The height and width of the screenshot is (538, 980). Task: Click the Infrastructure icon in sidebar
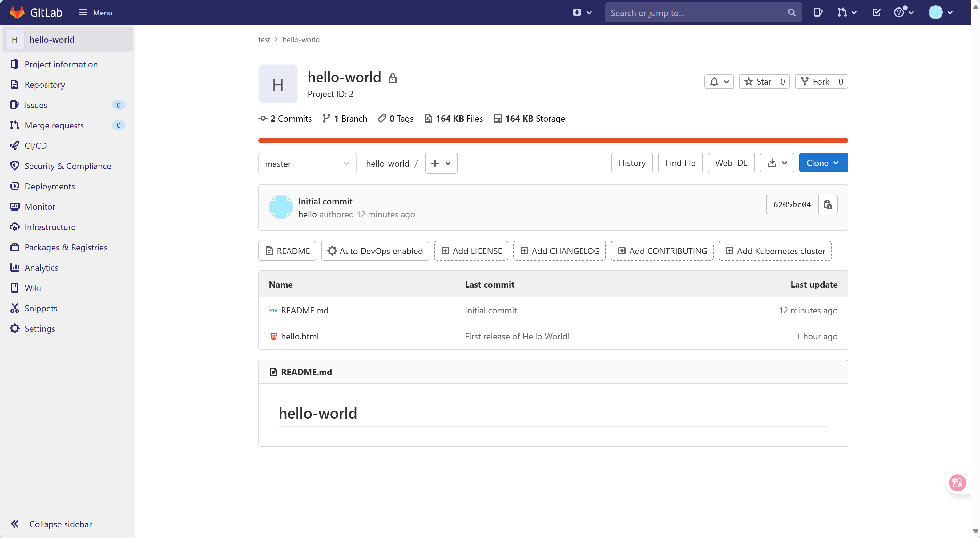coord(14,227)
